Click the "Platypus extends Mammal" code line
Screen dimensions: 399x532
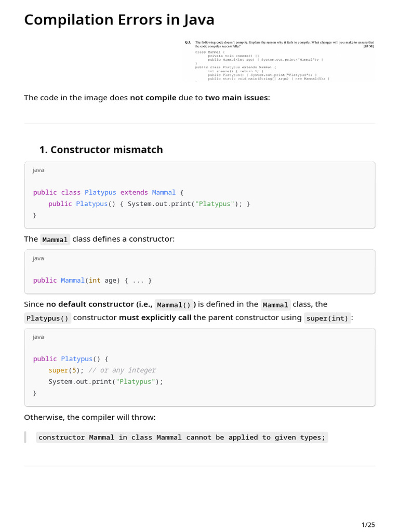(x=108, y=192)
